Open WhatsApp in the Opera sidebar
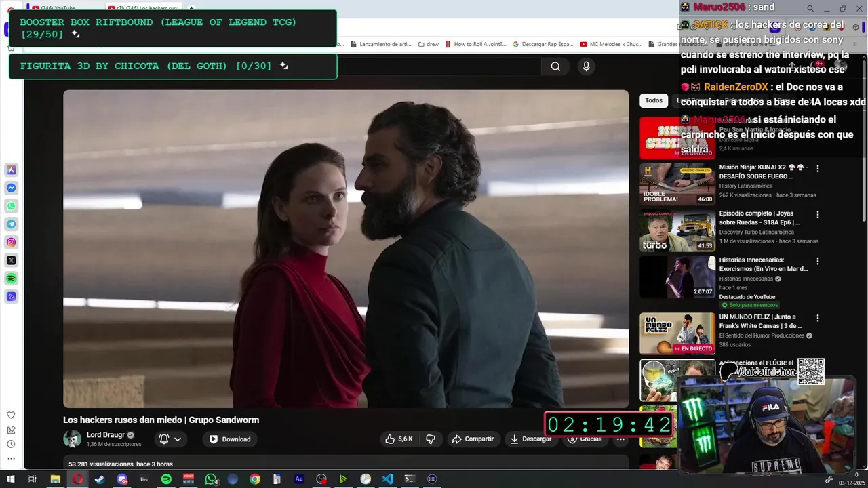The width and height of the screenshot is (868, 488). [x=12, y=206]
